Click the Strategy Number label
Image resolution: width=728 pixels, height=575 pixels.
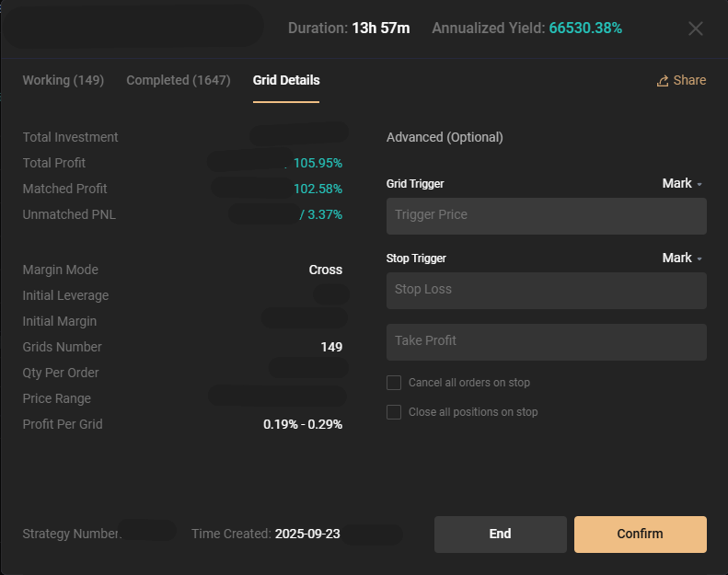[71, 535]
